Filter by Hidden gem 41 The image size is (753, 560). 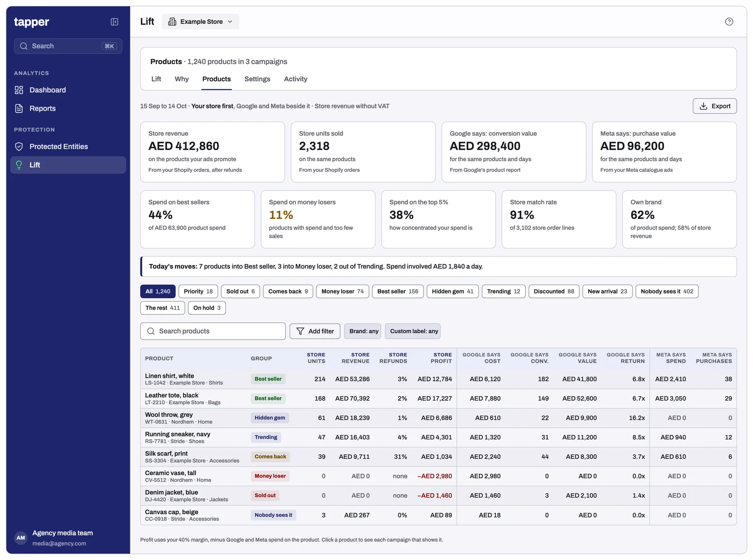point(453,291)
